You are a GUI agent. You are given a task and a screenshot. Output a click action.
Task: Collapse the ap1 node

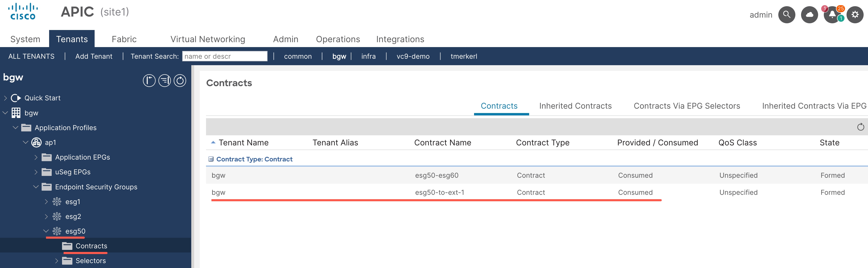25,142
